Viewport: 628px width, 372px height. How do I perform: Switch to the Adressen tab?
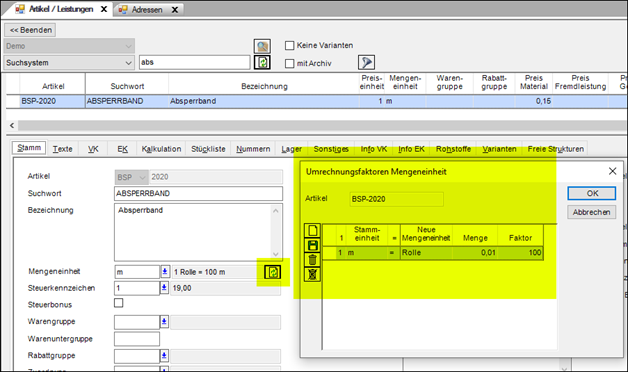[x=147, y=10]
